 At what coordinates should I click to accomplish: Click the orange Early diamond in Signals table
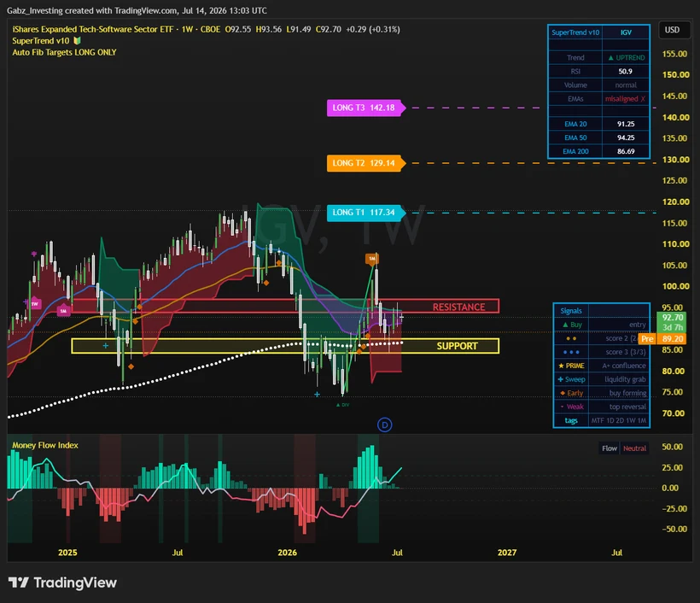[x=563, y=393]
